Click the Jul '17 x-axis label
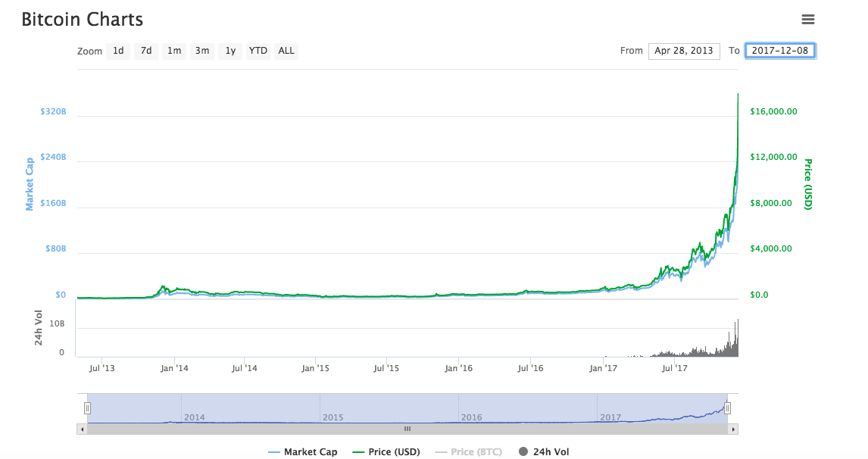The image size is (868, 459). [x=674, y=368]
